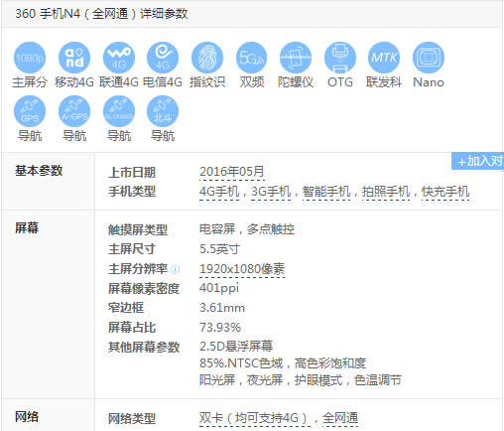504x431 pixels.
Task: Click the 85%.NTSC色域 text line
Action: click(283, 363)
